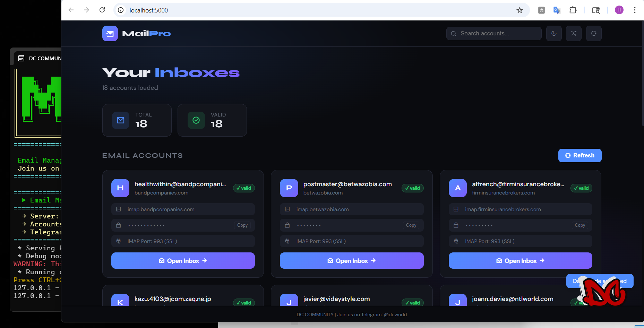Click the K avatar of kazu.4103 account
This screenshot has width=644, height=328.
120,300
